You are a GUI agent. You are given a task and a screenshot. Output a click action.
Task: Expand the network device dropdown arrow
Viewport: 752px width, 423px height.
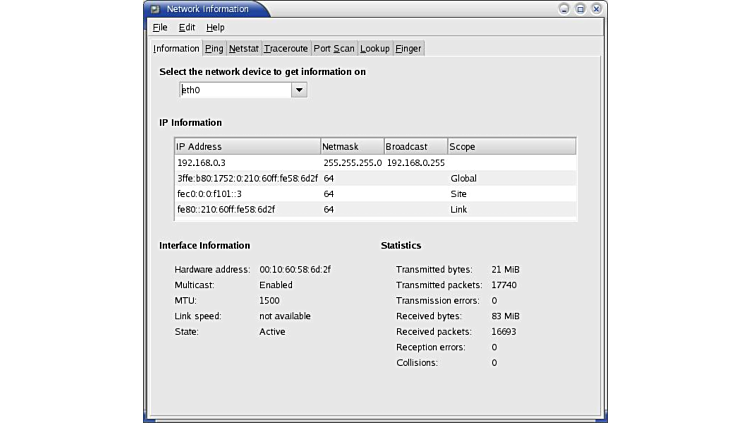(298, 90)
